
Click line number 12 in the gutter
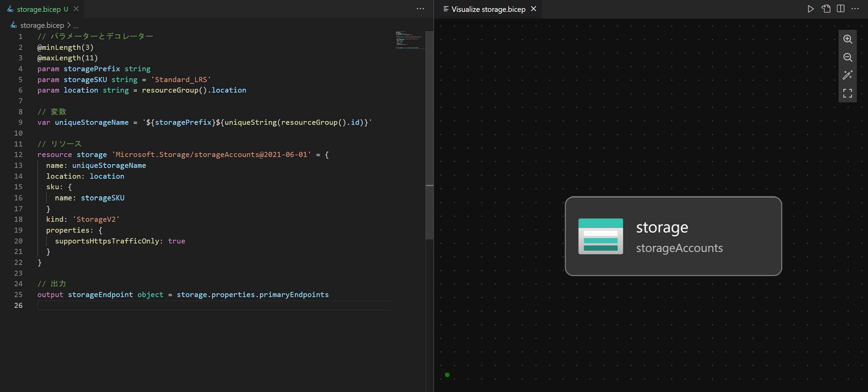pyautogui.click(x=18, y=155)
